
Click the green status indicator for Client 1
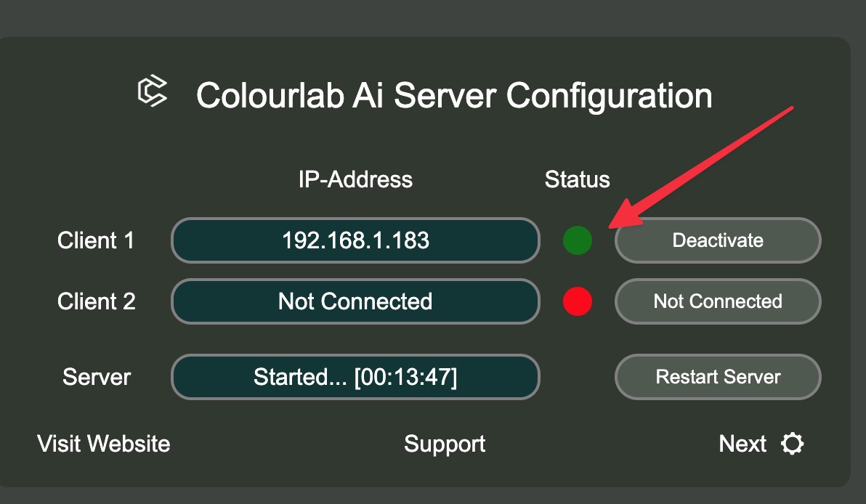[x=577, y=240]
